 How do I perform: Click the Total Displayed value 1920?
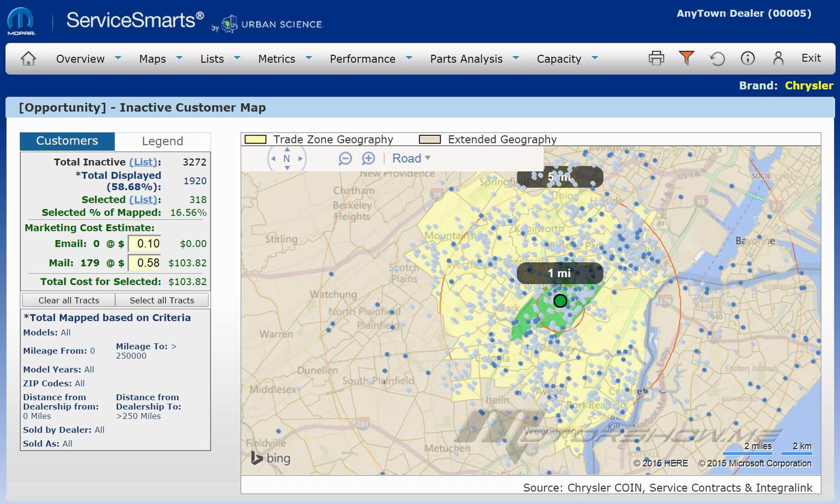point(195,181)
